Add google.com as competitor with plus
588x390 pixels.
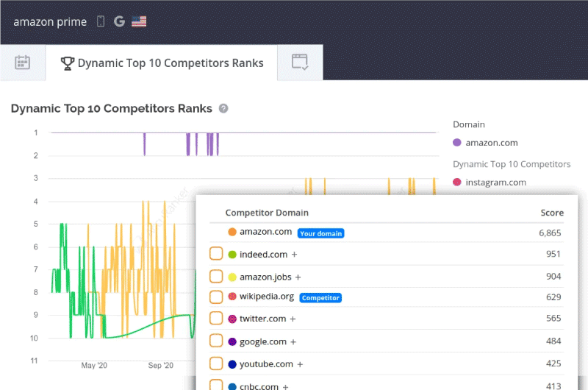click(293, 342)
